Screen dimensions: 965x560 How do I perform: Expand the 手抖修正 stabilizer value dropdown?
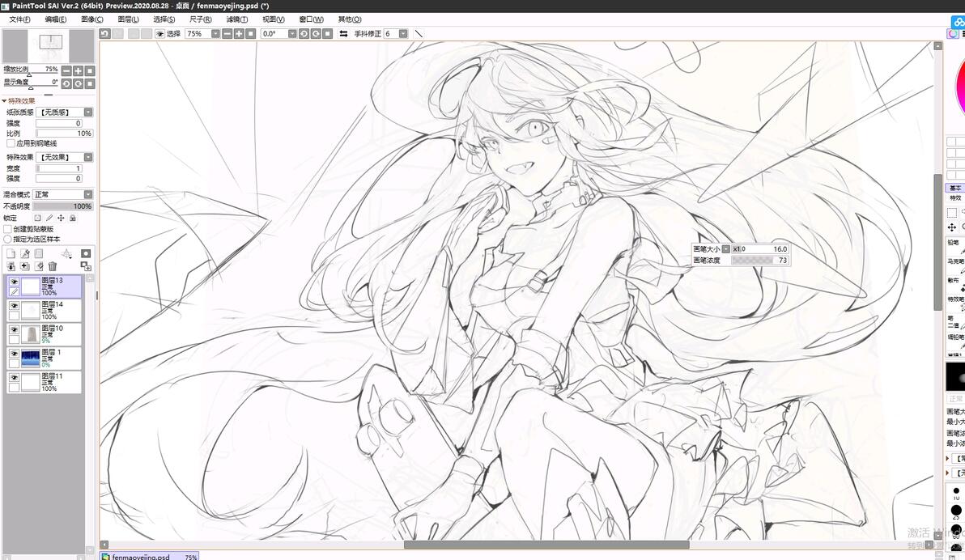coord(403,34)
